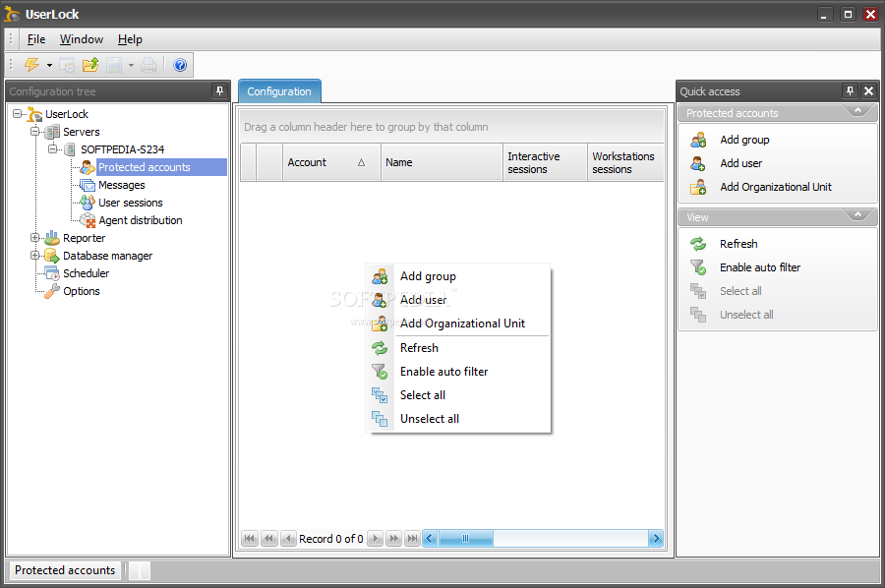Choose Unselect all in the context menu
885x588 pixels.
tap(458, 419)
